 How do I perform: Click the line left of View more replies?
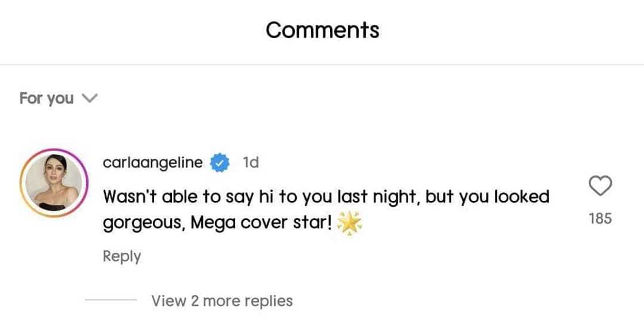111,301
